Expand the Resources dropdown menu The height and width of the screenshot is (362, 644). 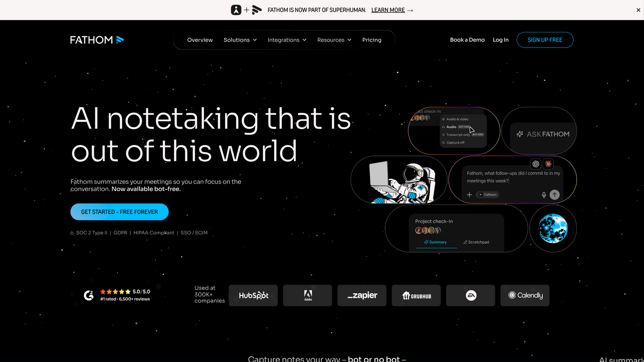click(334, 40)
